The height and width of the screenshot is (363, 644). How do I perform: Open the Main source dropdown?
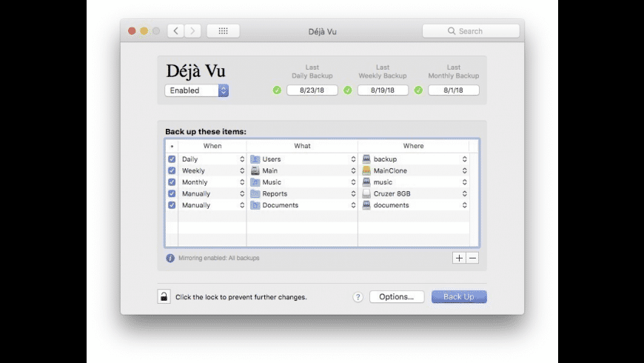point(303,170)
